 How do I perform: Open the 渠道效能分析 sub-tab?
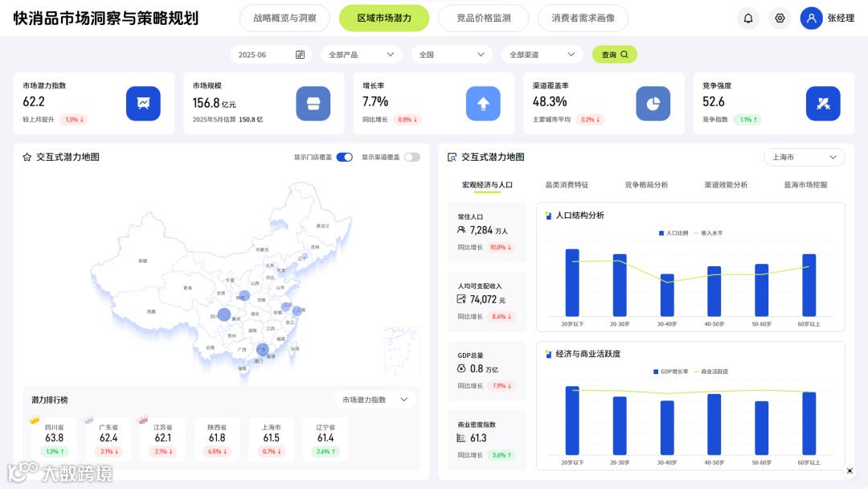click(726, 185)
